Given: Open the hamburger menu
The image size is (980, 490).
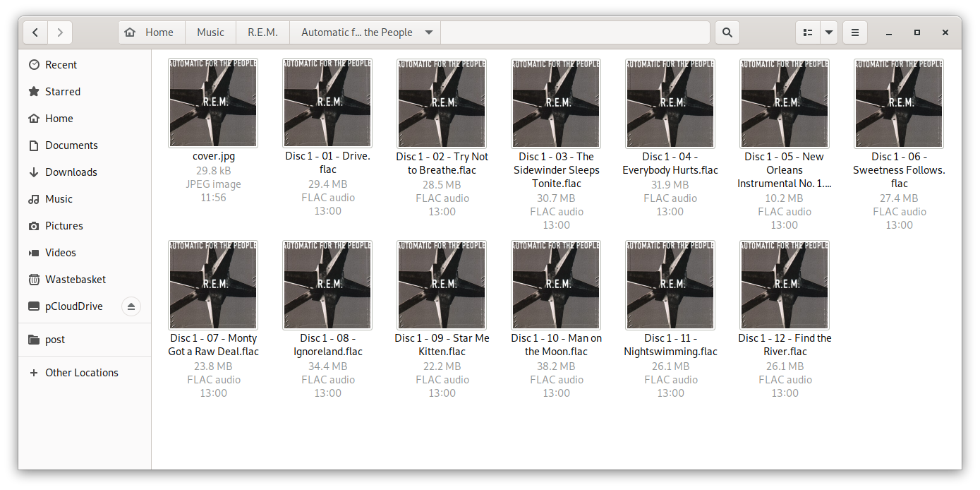Looking at the screenshot, I should click(854, 32).
